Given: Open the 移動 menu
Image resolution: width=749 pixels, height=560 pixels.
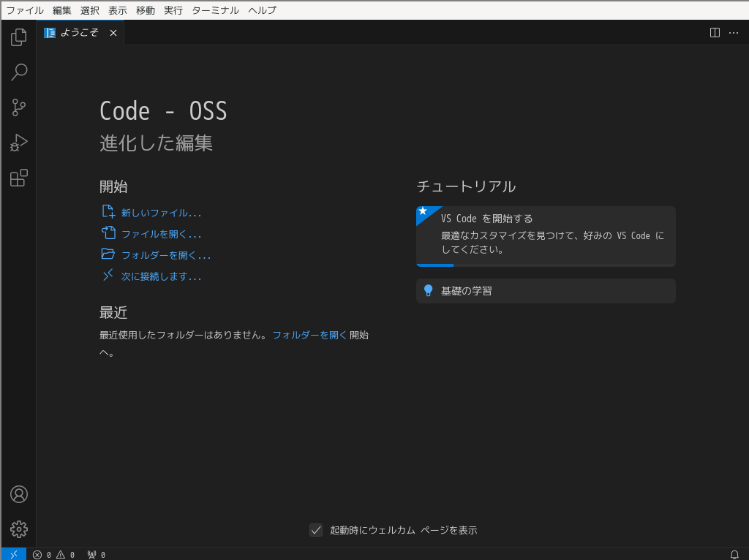Looking at the screenshot, I should tap(146, 10).
